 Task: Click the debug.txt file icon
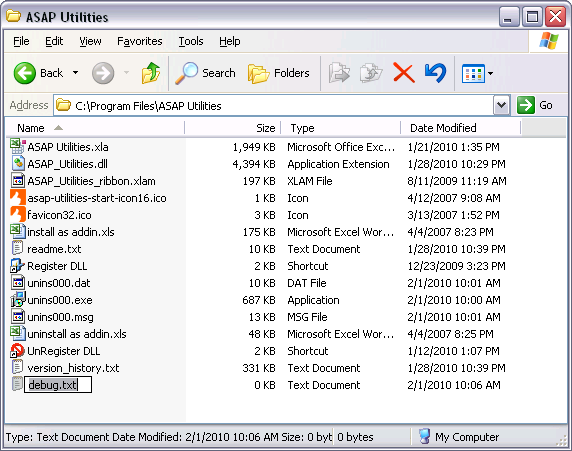click(x=17, y=384)
